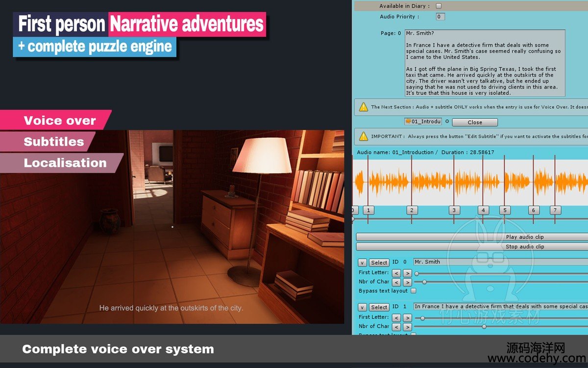
Task: Click the First Letter slider handle for ID 1
Action: pyautogui.click(x=423, y=318)
